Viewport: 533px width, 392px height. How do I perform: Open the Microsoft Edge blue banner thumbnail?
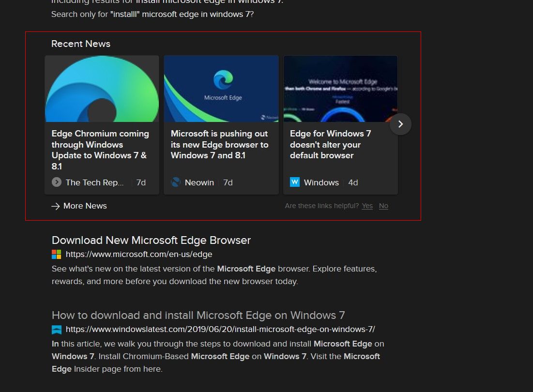221,89
